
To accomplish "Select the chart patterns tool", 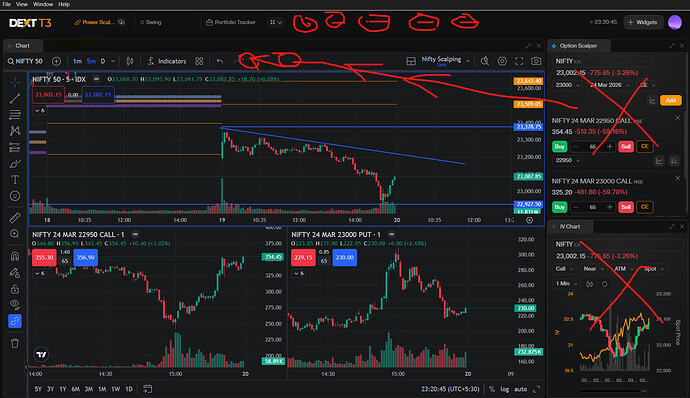I will click(x=15, y=131).
